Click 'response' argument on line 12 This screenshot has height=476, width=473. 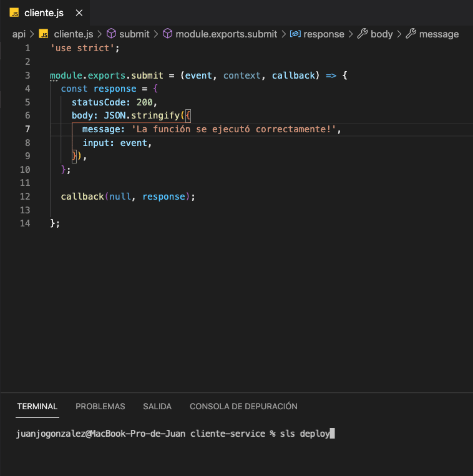coord(163,197)
